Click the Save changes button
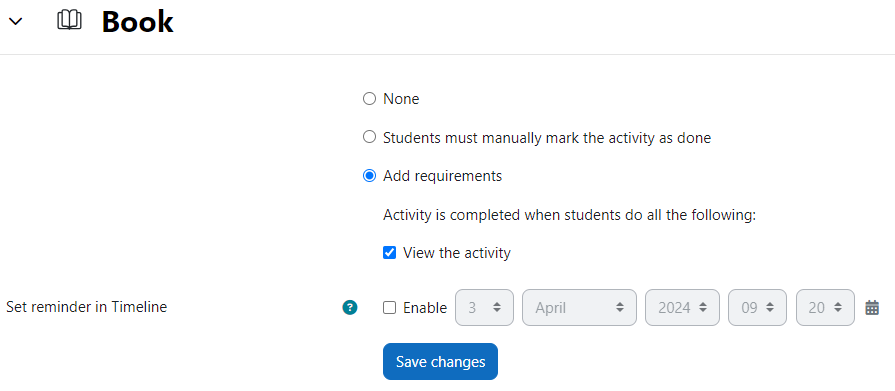Image resolution: width=895 pixels, height=391 pixels. click(440, 361)
